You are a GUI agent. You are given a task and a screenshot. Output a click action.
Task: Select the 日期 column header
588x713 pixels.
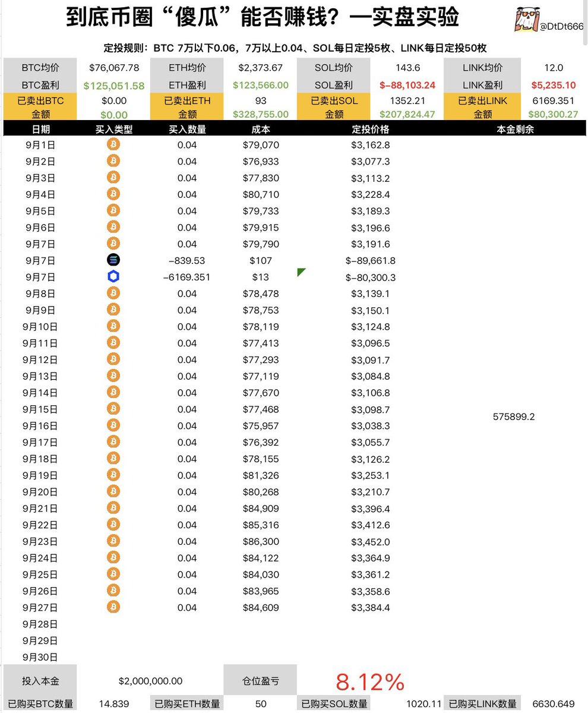(42, 129)
